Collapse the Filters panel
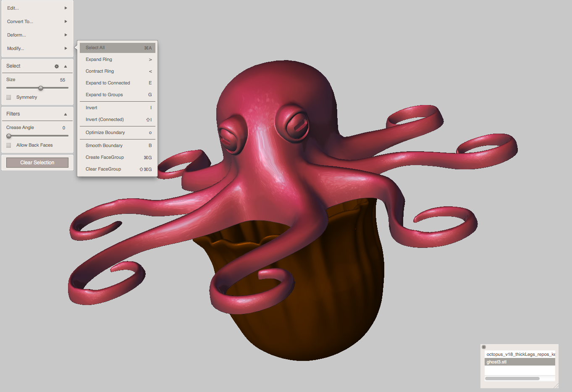572x392 pixels. 65,113
